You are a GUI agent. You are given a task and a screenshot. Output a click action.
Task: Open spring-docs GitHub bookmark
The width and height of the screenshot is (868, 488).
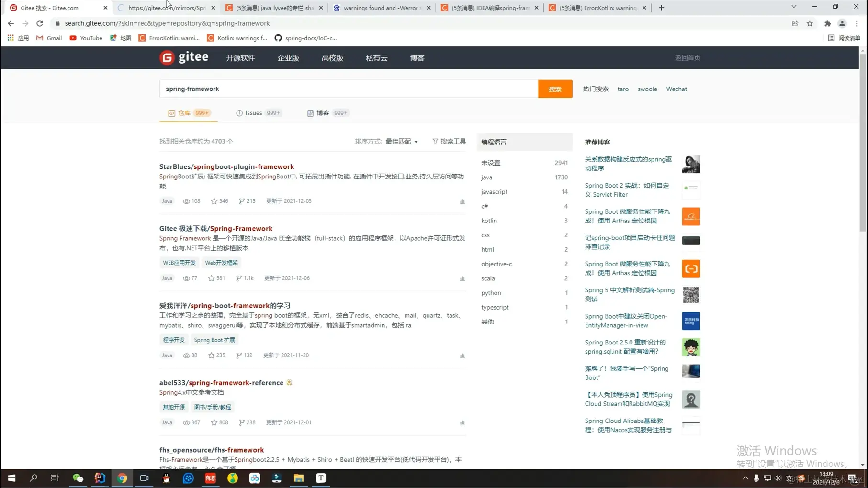click(x=305, y=38)
